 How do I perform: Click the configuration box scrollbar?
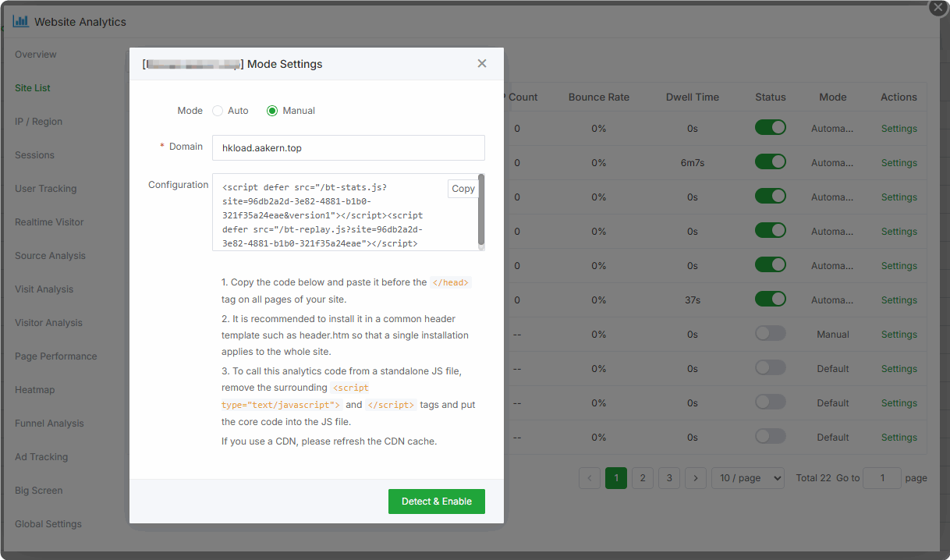(481, 209)
